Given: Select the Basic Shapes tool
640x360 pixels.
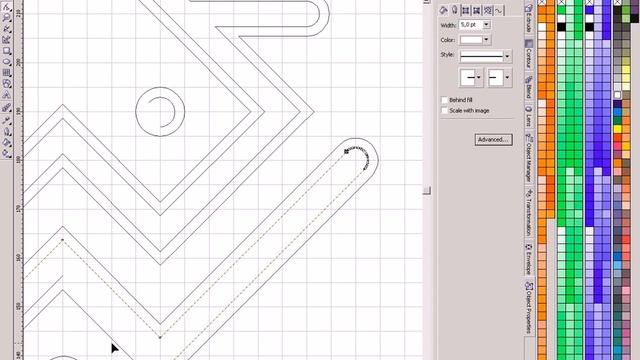Looking at the screenshot, I should click(7, 84).
